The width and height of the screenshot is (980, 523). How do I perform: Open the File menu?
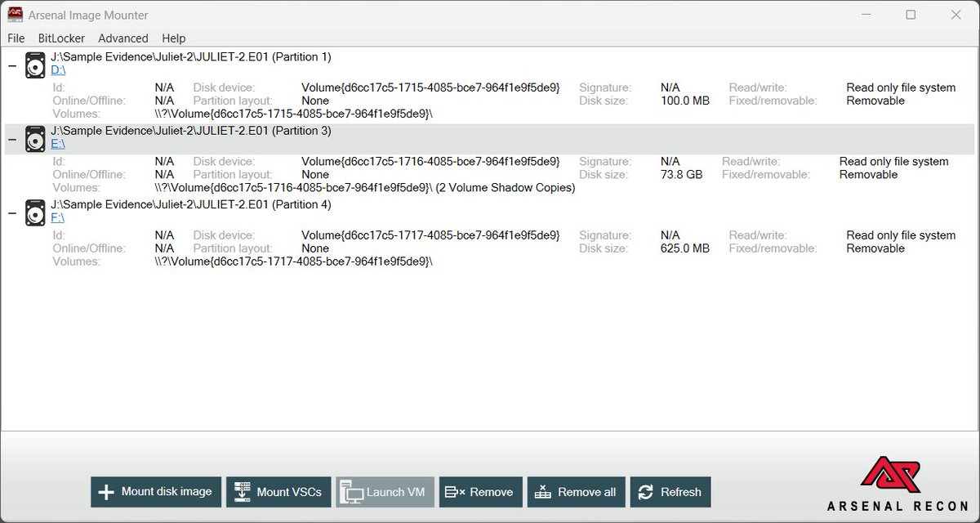pos(16,38)
